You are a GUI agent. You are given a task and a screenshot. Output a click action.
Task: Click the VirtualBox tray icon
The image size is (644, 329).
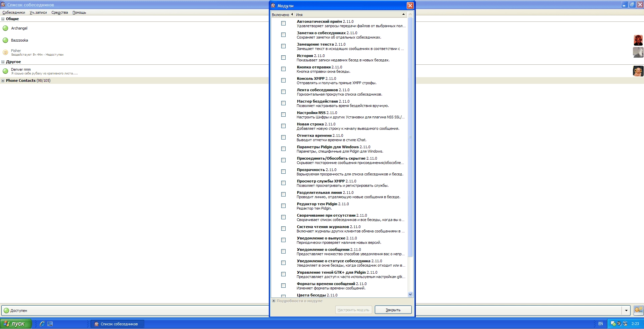tap(625, 324)
